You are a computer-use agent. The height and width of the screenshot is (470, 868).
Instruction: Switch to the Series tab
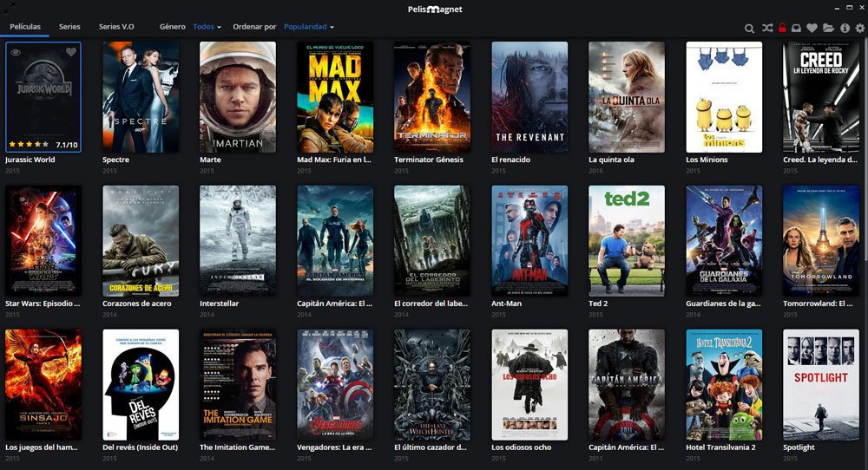click(69, 27)
